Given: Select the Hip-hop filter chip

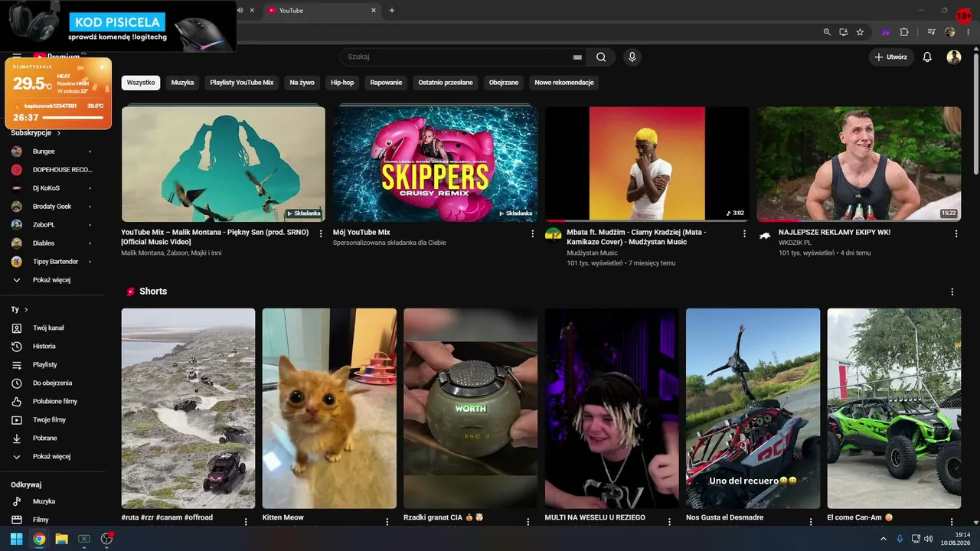Looking at the screenshot, I should (342, 83).
